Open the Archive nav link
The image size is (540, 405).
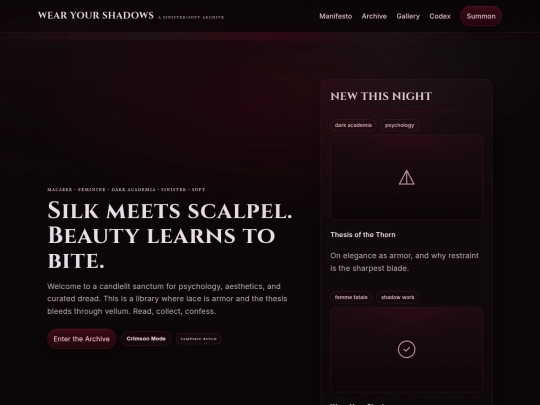point(374,16)
